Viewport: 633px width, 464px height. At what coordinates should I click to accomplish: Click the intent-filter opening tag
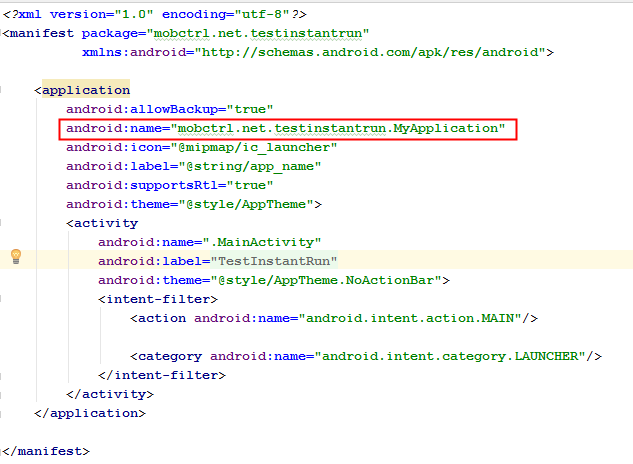coord(158,299)
